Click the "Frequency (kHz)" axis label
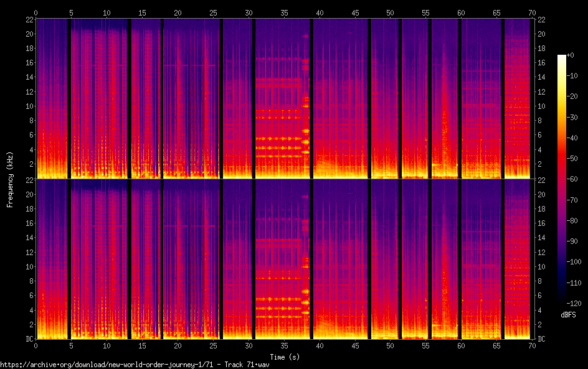This screenshot has width=588, height=369. pyautogui.click(x=10, y=179)
